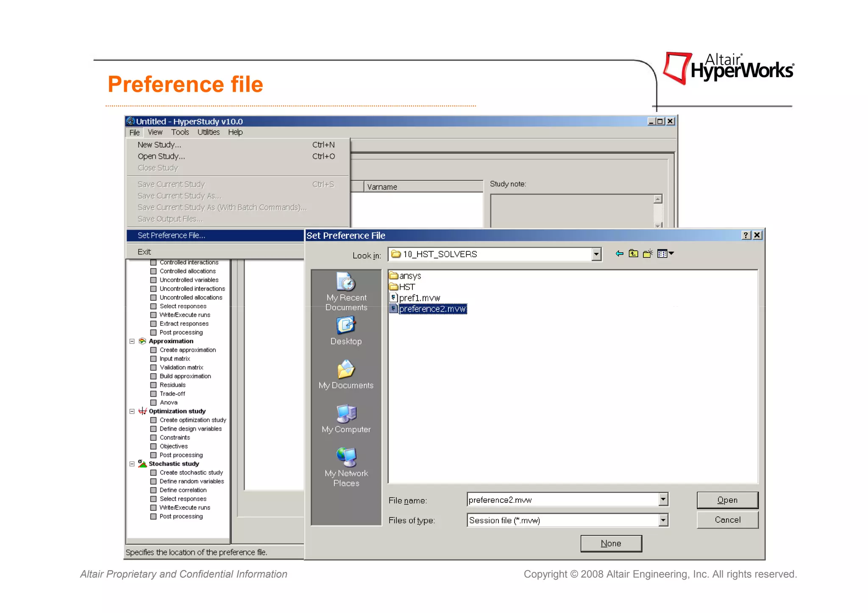Click the HyperStudy title bar app icon
The image size is (868, 613).
click(130, 121)
